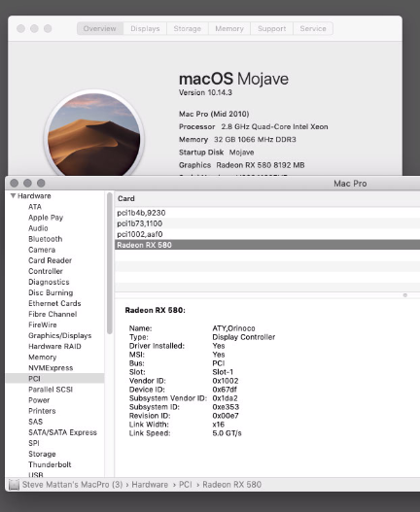Open Graphics/Displays in the sidebar
Viewport: 420px width, 512px height.
click(60, 336)
